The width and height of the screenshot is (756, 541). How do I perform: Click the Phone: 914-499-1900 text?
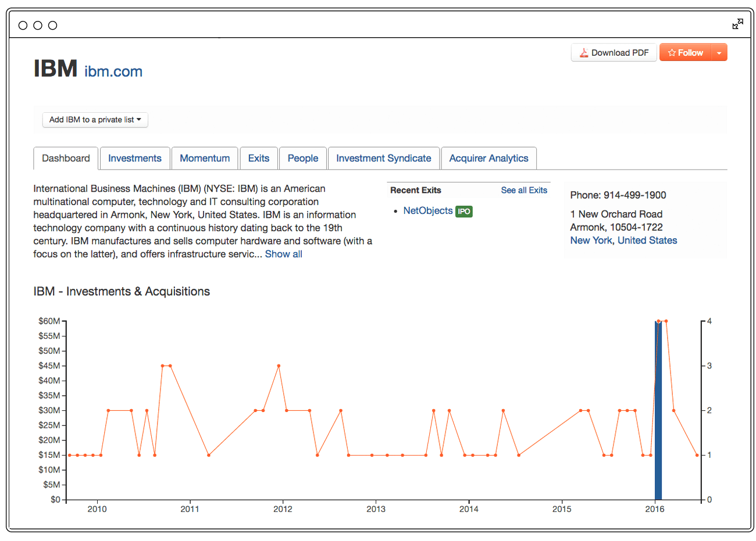coord(618,195)
